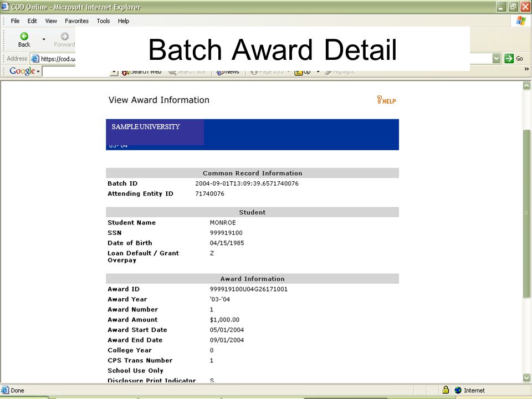Open the Tools menu

tap(103, 21)
